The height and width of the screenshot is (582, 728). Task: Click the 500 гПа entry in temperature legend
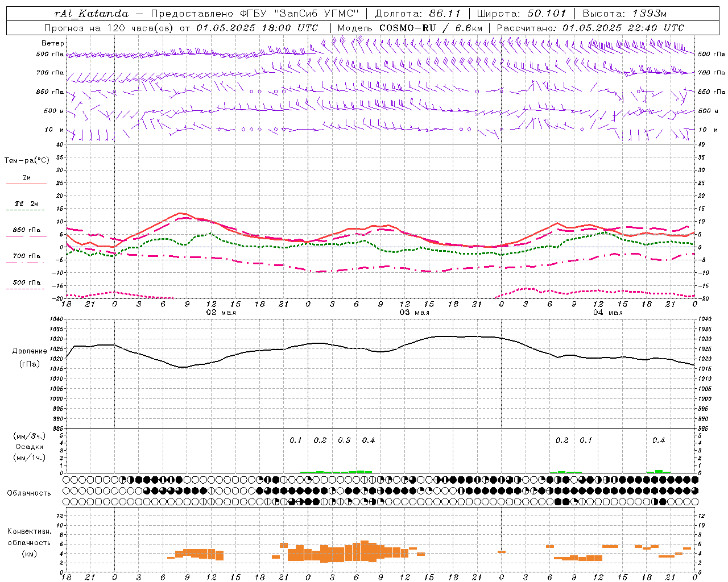coord(27,282)
